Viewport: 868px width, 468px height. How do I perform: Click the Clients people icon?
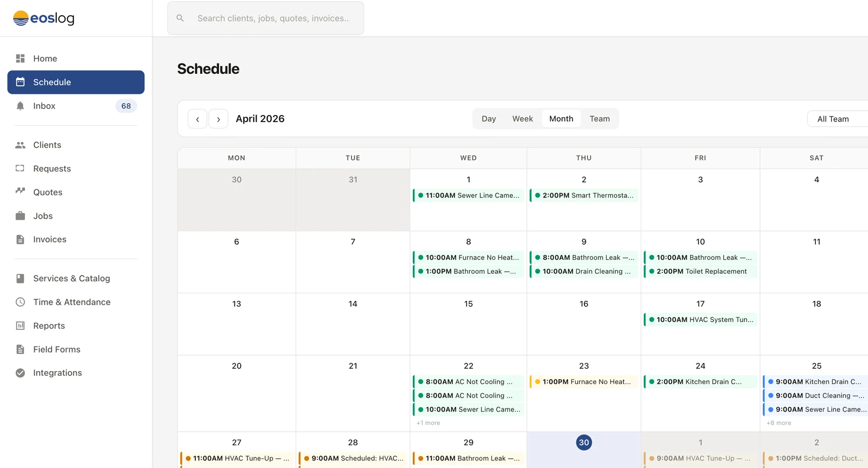[x=21, y=145]
